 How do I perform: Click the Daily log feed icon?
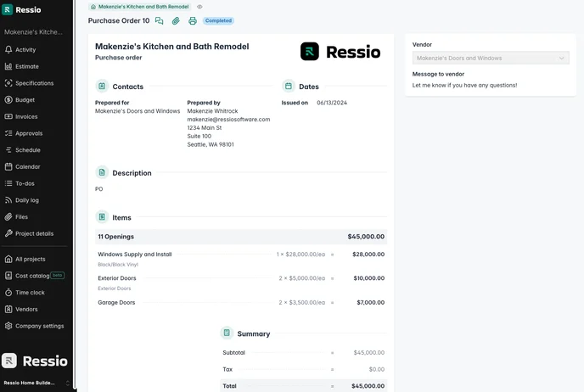pyautogui.click(x=8, y=200)
